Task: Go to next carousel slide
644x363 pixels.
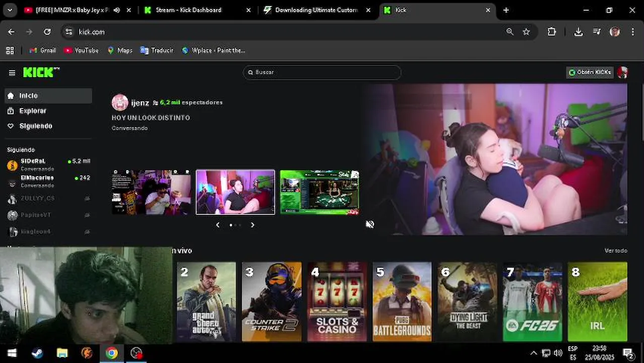Action: point(252,225)
